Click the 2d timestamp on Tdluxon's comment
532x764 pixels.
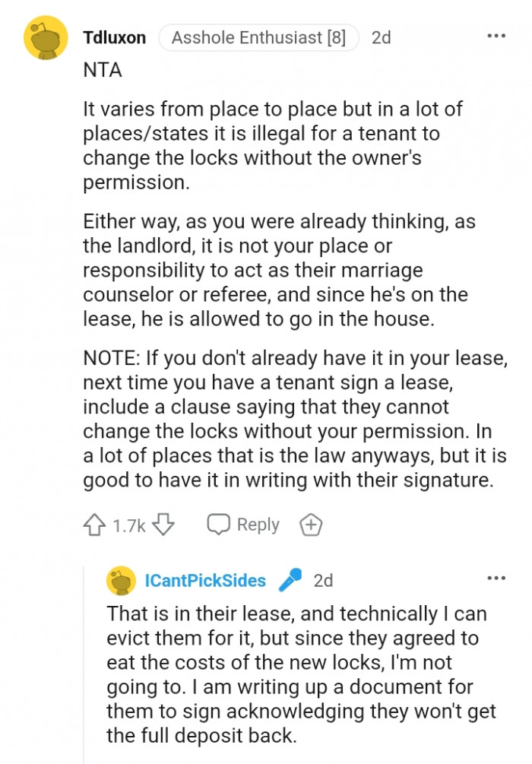[382, 36]
